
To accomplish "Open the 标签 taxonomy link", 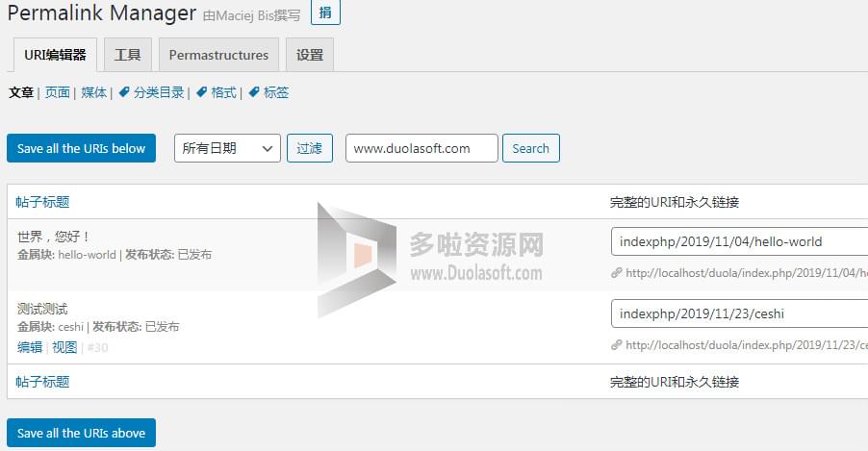I will click(276, 92).
